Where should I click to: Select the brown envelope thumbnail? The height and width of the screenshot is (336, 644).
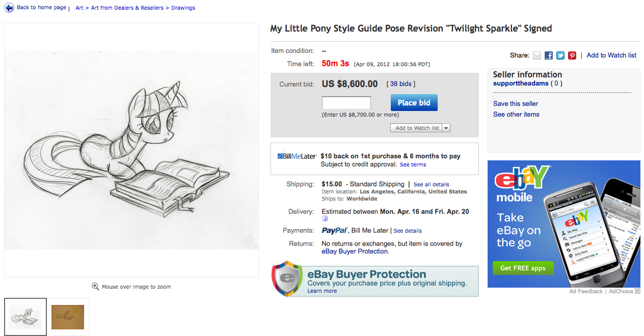tap(68, 317)
